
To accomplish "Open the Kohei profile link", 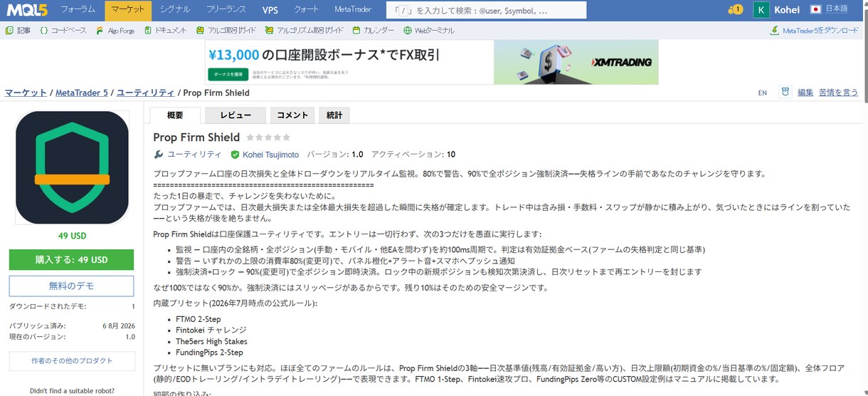I will pyautogui.click(x=787, y=10).
